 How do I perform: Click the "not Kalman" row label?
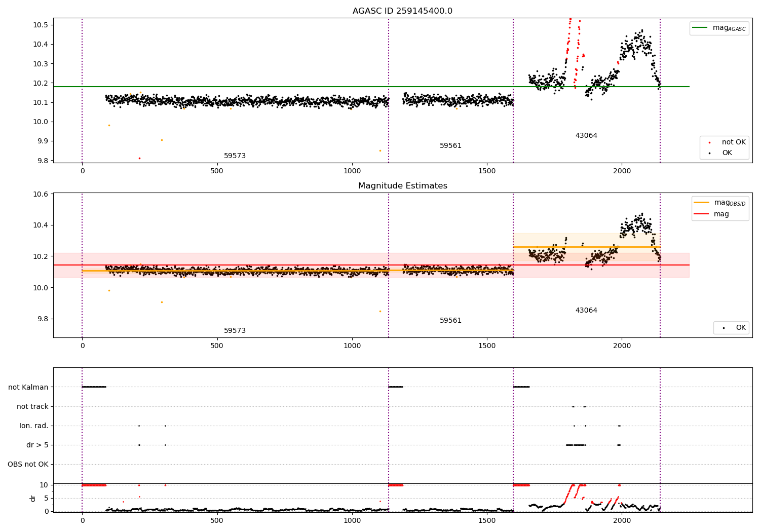coord(28,388)
